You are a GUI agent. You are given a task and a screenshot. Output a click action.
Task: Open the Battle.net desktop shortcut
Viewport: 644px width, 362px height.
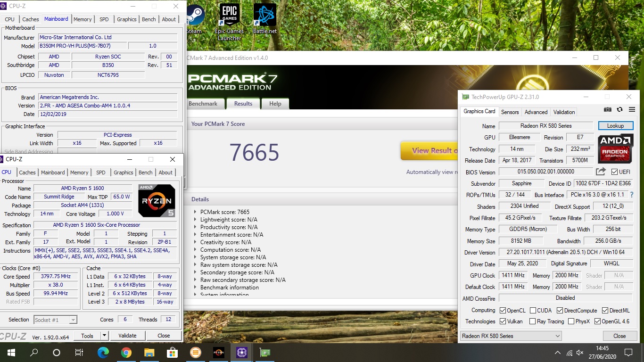coord(264,19)
